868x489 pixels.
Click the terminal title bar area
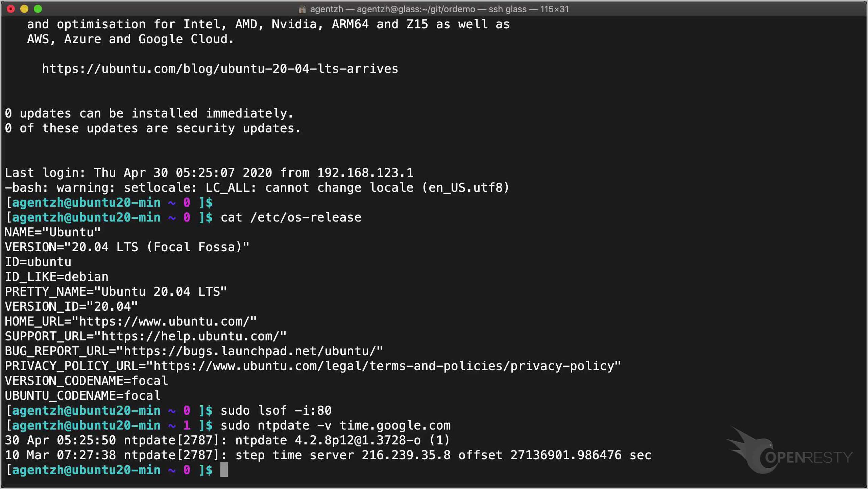(434, 8)
